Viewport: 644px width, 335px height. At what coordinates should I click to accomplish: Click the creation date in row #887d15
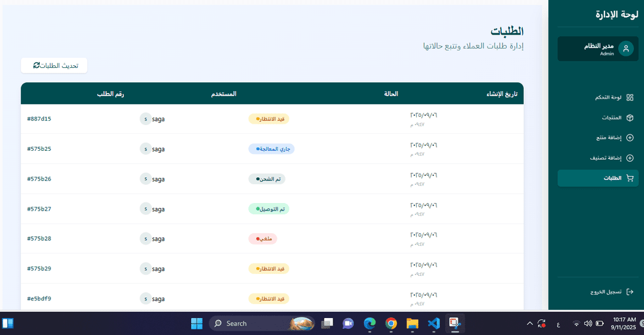[x=423, y=115]
